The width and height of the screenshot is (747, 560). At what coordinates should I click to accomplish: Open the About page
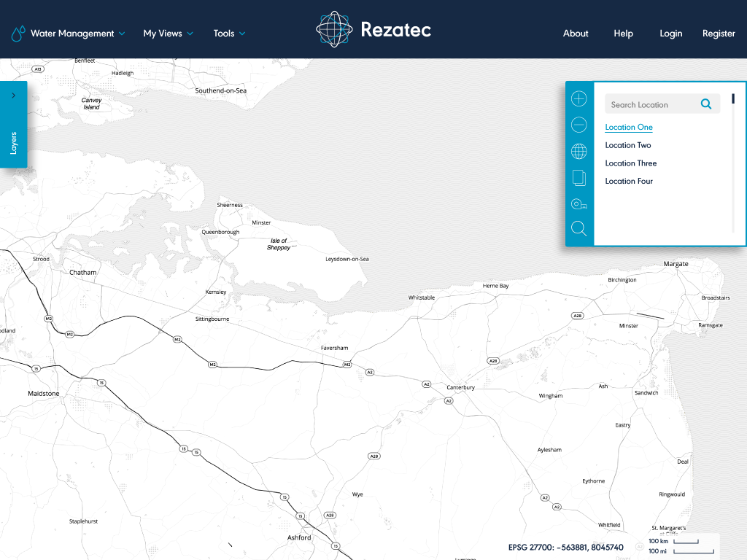[x=576, y=34]
